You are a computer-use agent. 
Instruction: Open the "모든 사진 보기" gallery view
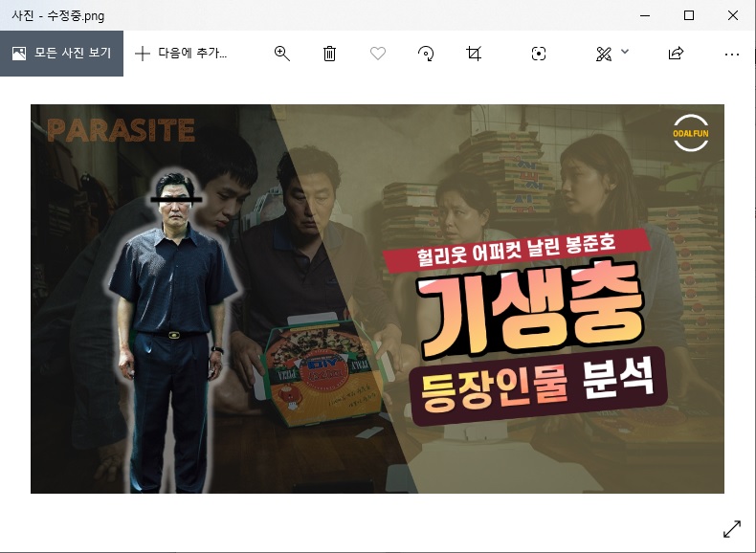61,53
